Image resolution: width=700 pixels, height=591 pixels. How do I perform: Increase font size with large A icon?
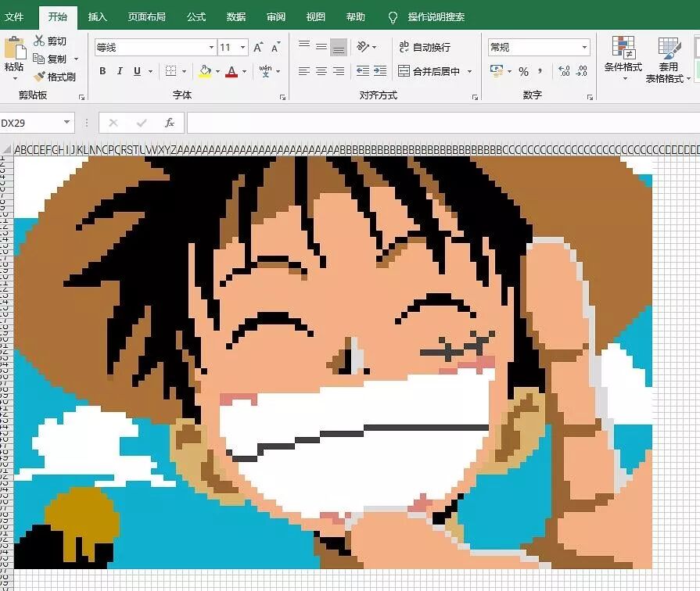point(258,48)
